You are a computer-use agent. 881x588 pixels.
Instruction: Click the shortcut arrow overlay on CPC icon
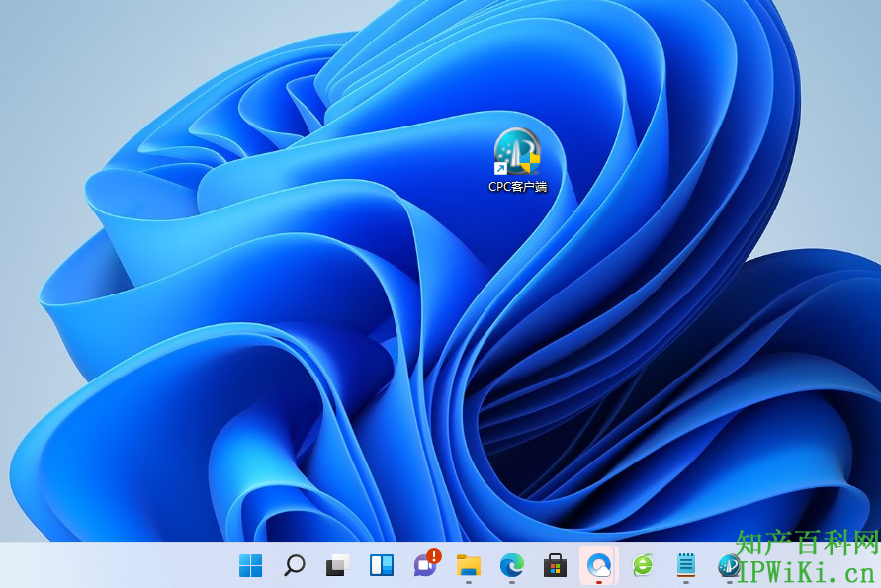pos(500,169)
